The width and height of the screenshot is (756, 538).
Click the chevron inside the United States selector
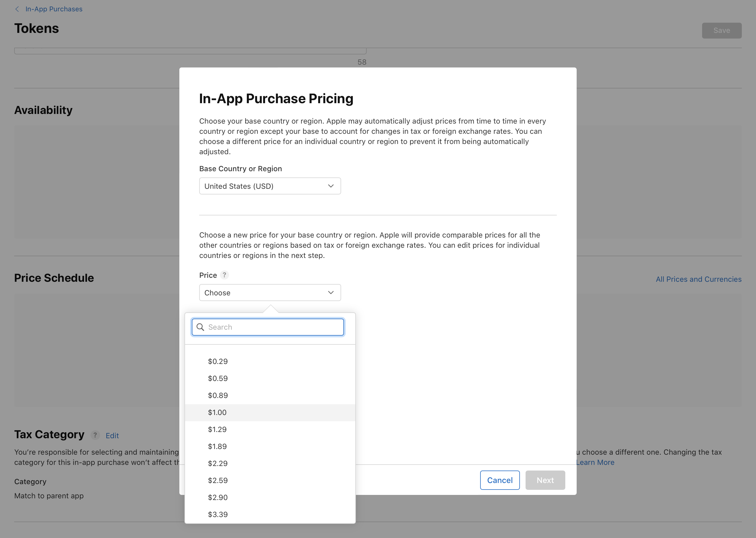click(x=331, y=186)
